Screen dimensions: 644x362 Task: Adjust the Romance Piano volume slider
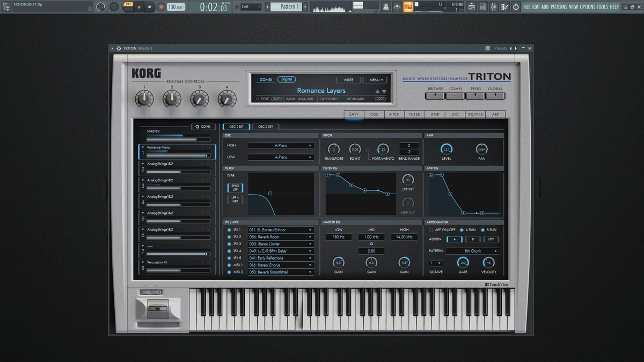[178, 156]
